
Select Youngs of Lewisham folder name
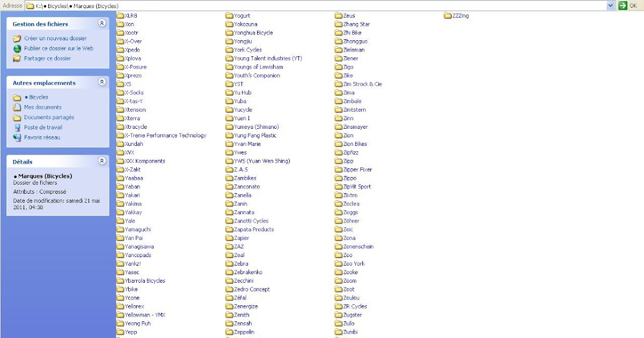tap(259, 67)
